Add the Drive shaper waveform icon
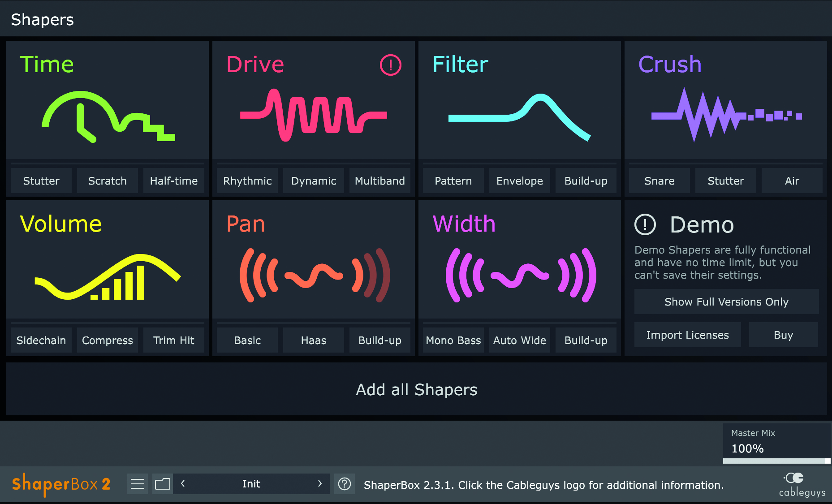The image size is (832, 504). [x=314, y=115]
